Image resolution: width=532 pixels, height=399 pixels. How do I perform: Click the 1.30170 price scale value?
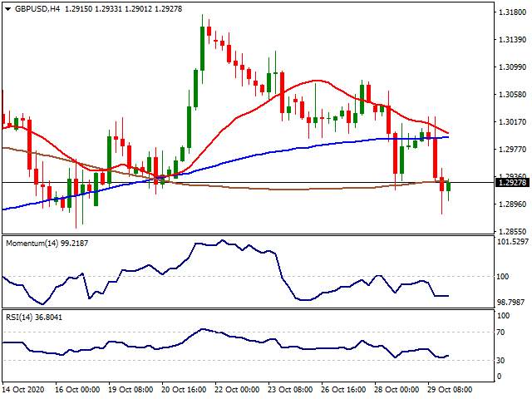click(x=512, y=122)
